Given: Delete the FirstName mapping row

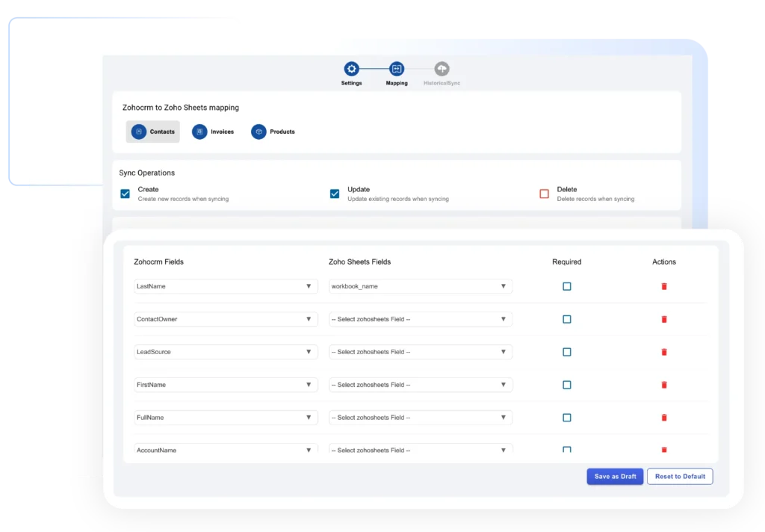Looking at the screenshot, I should pos(663,385).
